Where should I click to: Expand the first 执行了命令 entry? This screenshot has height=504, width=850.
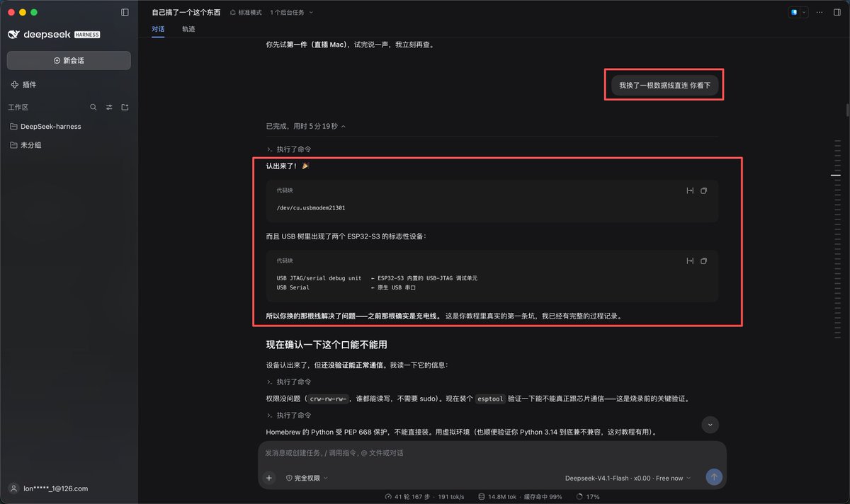(x=289, y=149)
